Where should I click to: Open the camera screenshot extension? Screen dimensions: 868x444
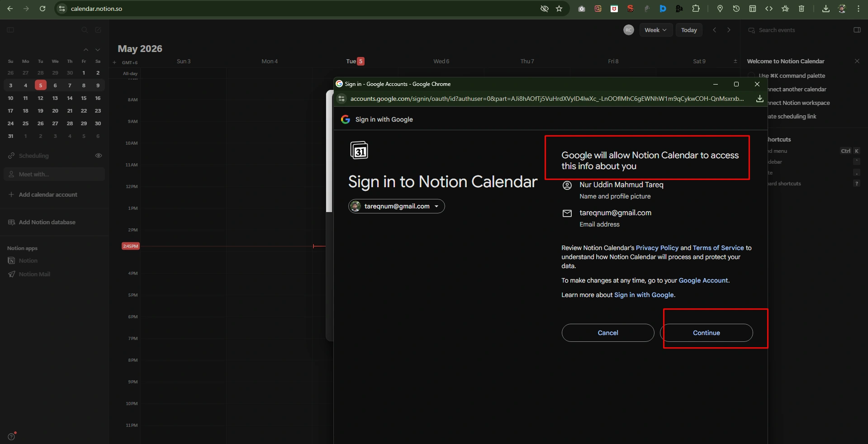coord(582,9)
